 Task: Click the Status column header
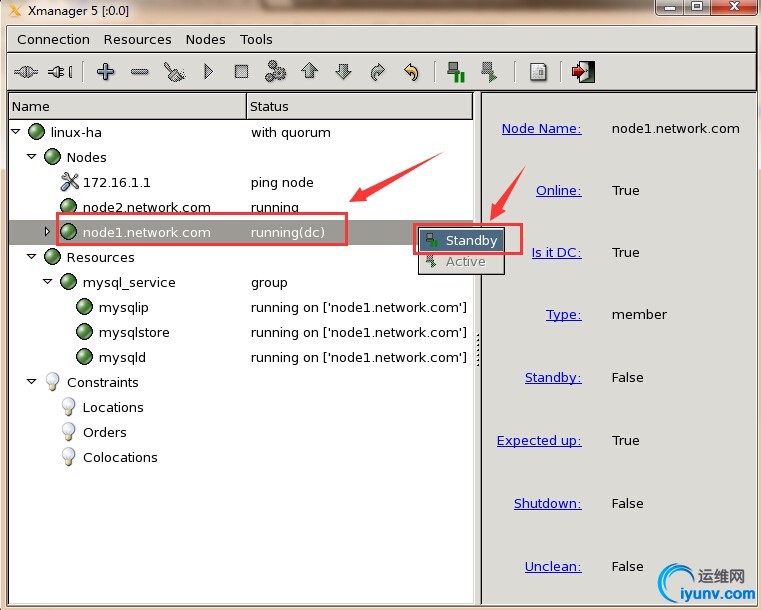tap(360, 106)
